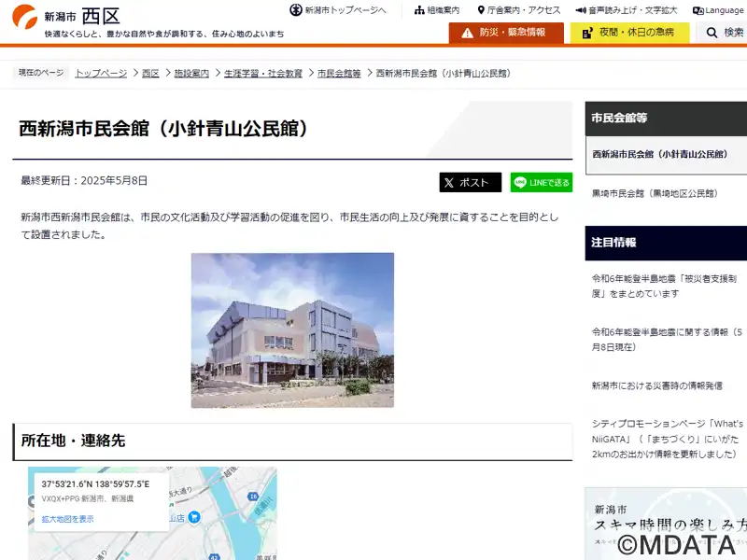Click the building photo of 西新潟市民会館
The height and width of the screenshot is (560, 747).
click(x=292, y=330)
